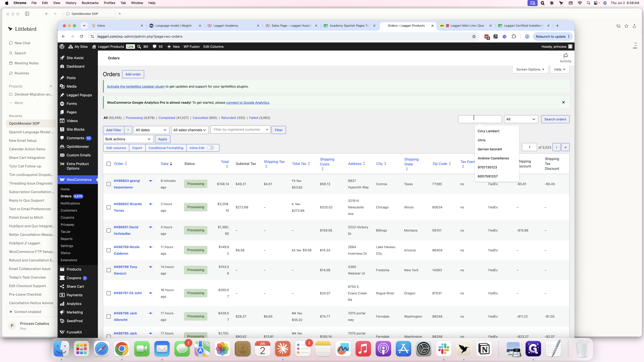Open the Site Assist rocket icon
The height and width of the screenshot is (362, 644).
[62, 58]
